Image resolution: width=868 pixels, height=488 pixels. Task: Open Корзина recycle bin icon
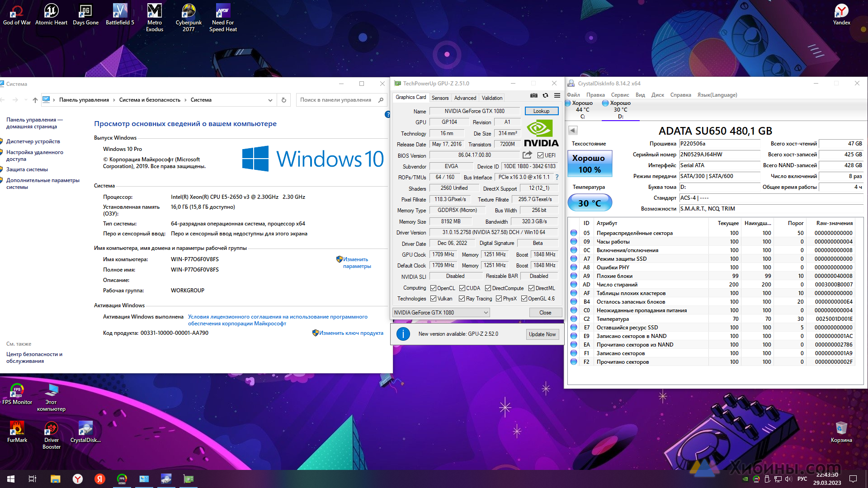click(841, 432)
